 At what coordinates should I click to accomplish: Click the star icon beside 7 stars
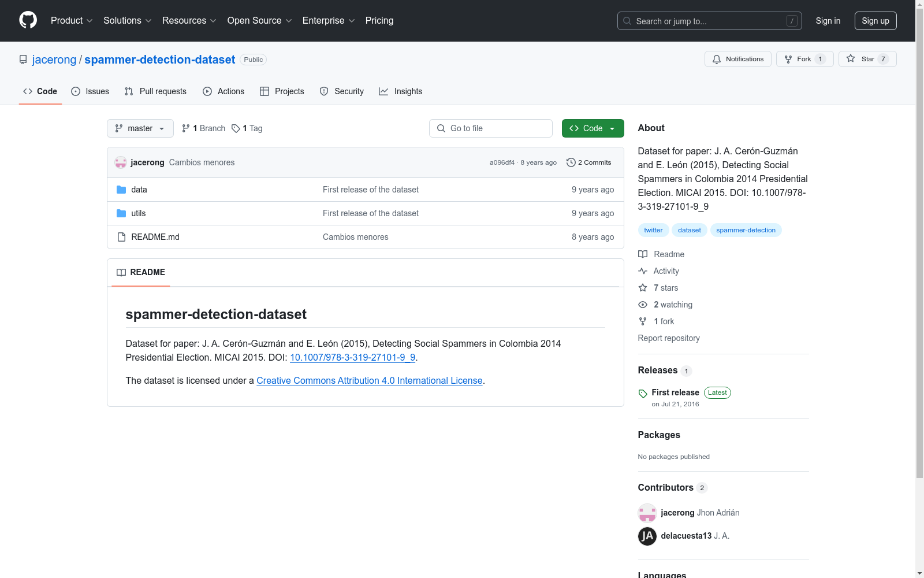point(643,288)
